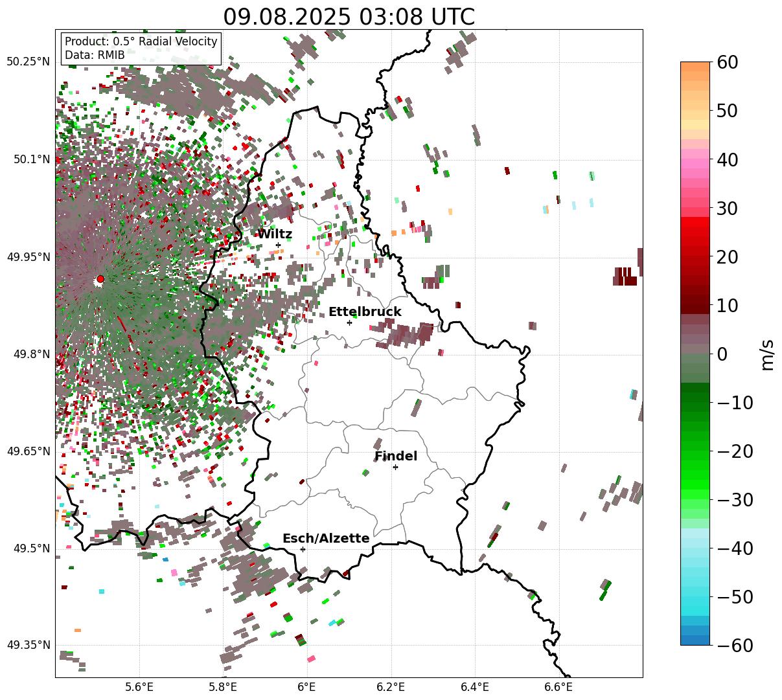
Task: Click the 5.8°E longitude label
Action: tap(223, 687)
